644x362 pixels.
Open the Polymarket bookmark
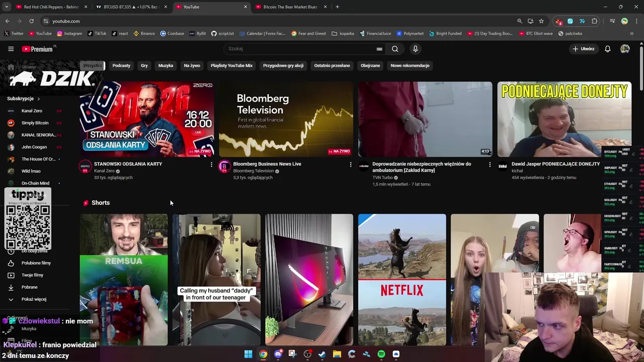click(410, 34)
